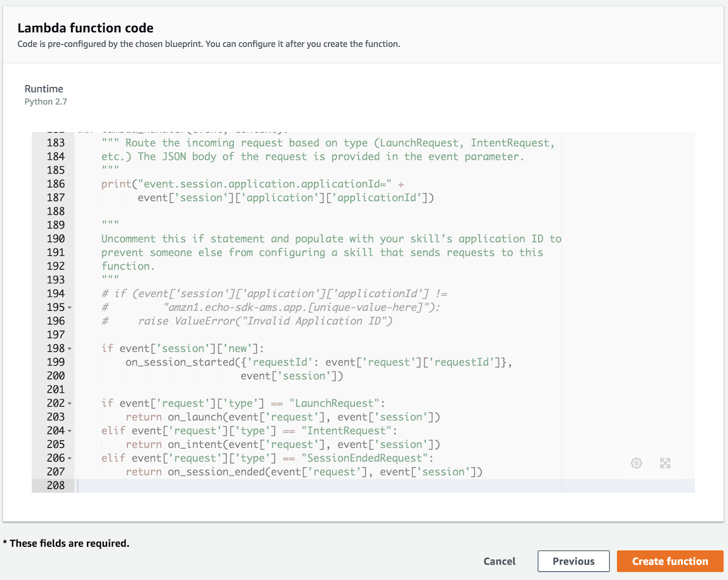Click the Python 2.7 runtime label
728x580 pixels.
(46, 102)
